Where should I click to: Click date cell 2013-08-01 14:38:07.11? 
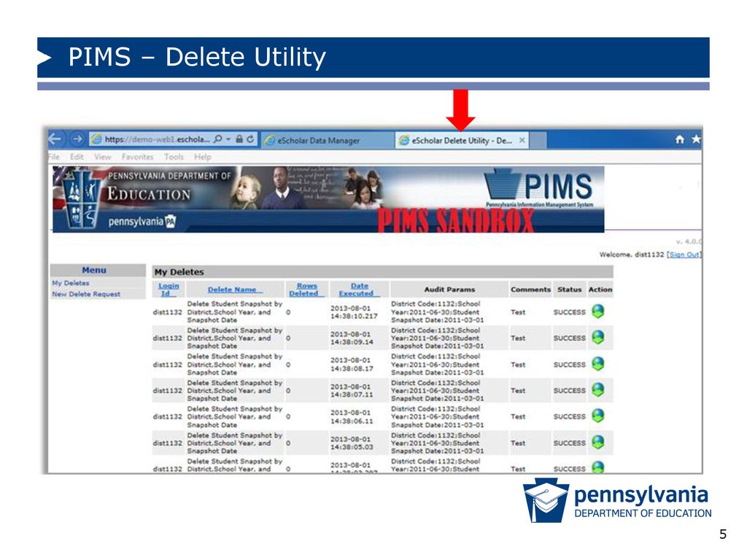(352, 391)
